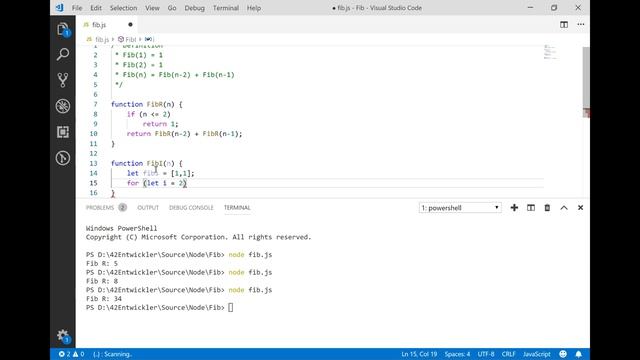Select the fib.js editor tab
Image resolution: width=640 pixels, height=360 pixels.
click(108, 25)
